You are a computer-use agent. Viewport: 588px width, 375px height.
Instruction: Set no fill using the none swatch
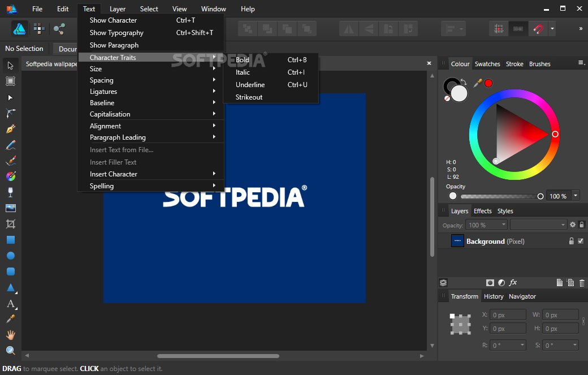(447, 98)
